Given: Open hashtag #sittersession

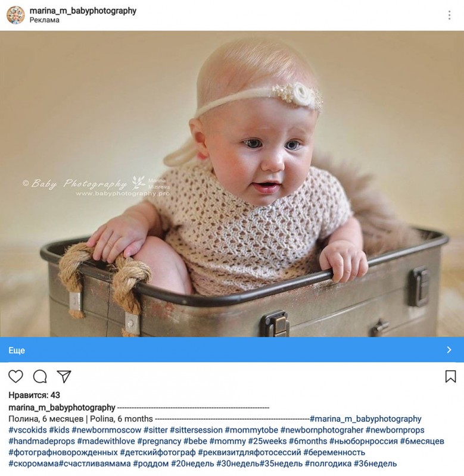Looking at the screenshot, I should point(196,430).
